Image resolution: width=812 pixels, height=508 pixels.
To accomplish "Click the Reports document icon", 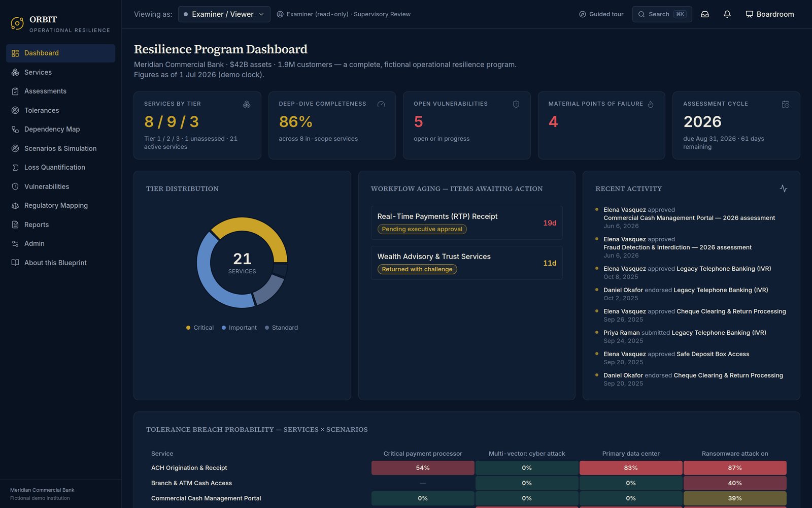I will [15, 225].
